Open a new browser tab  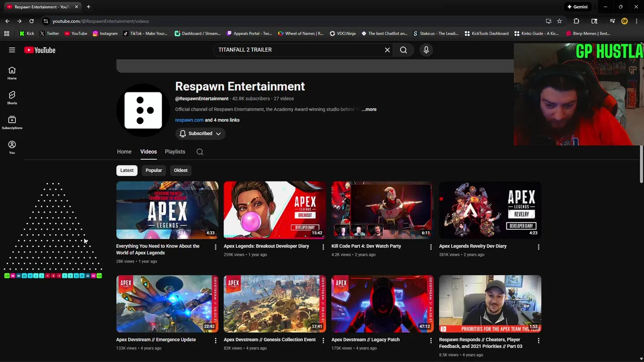[88, 7]
